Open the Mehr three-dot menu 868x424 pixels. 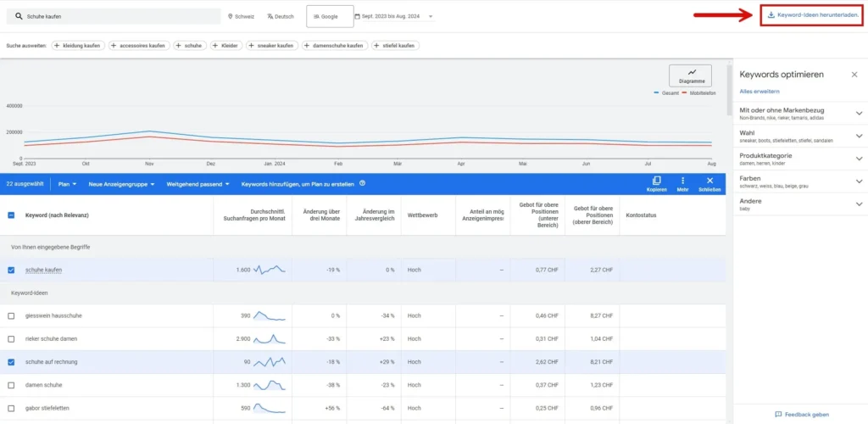tap(683, 181)
